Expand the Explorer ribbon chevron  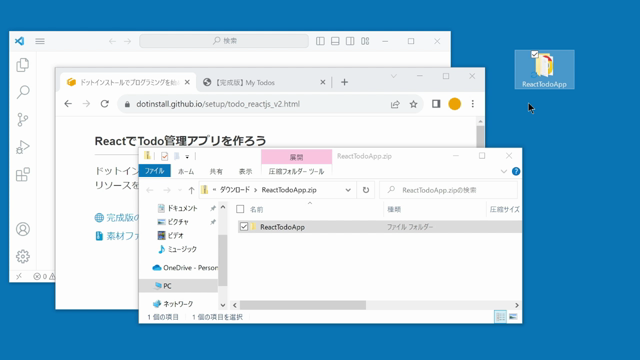point(504,171)
